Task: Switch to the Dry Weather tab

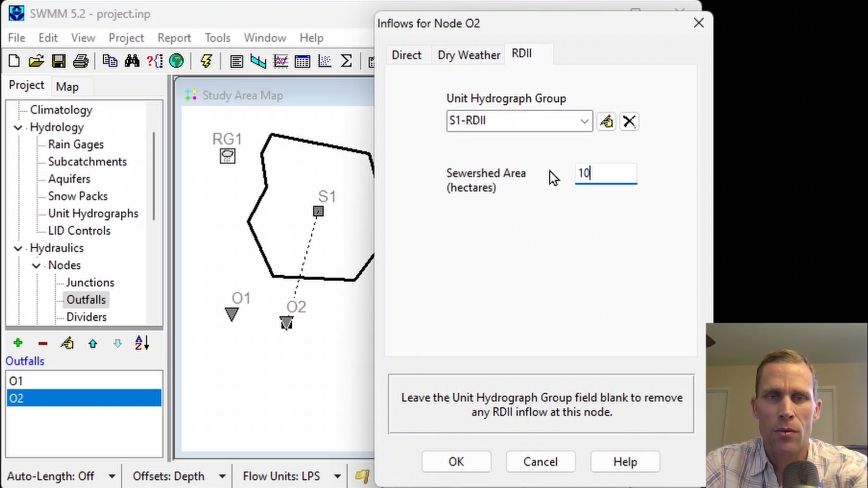Action: (x=469, y=55)
